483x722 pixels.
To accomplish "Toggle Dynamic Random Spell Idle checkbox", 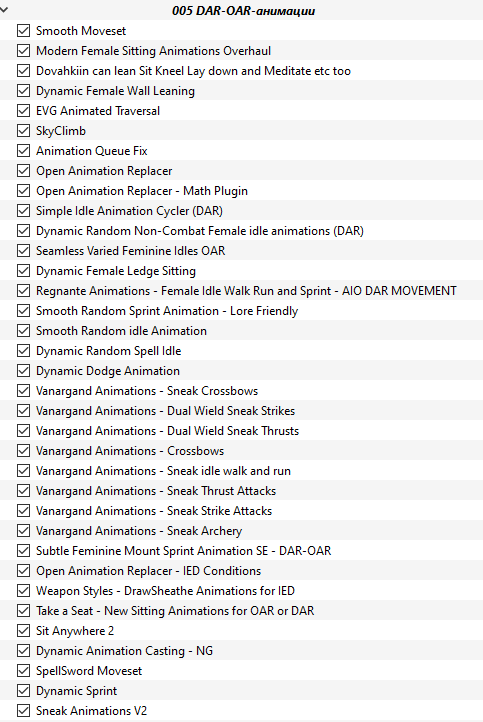I will point(23,350).
